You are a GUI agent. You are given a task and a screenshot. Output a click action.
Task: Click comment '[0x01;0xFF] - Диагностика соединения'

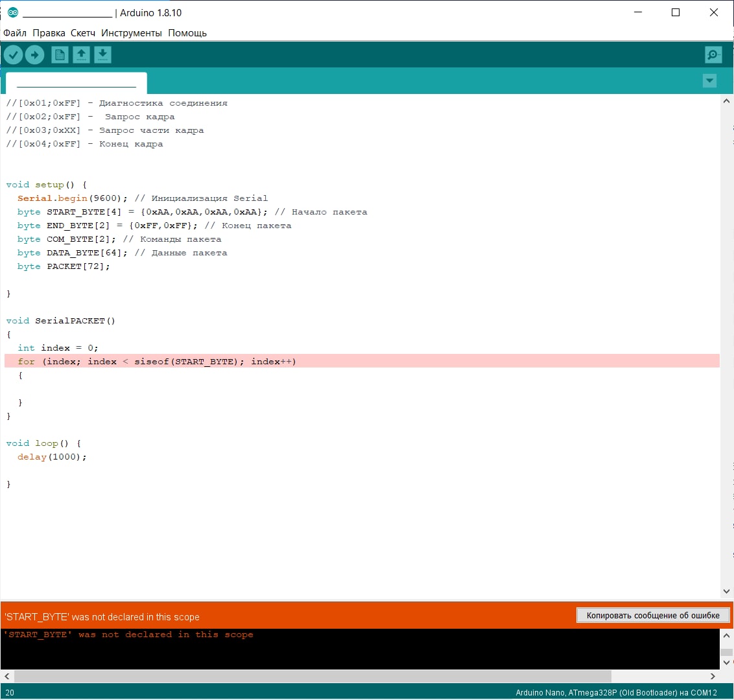[117, 103]
